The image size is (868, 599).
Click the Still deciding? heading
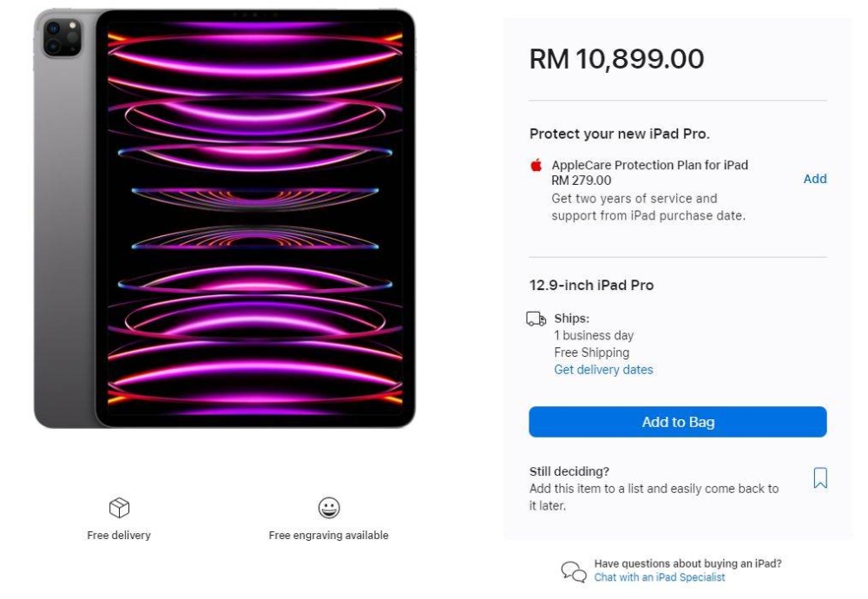tap(569, 471)
